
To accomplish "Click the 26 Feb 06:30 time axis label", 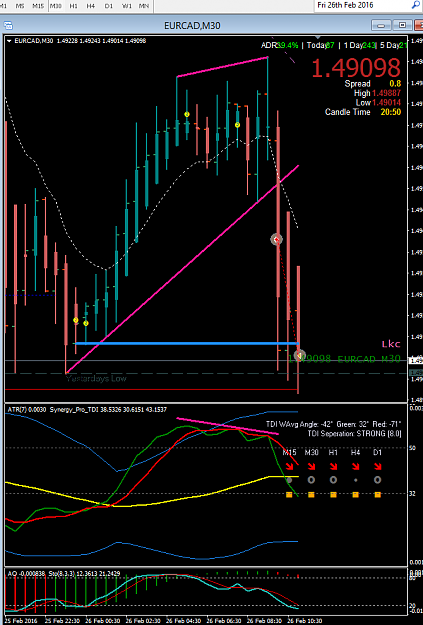I will point(223,621).
